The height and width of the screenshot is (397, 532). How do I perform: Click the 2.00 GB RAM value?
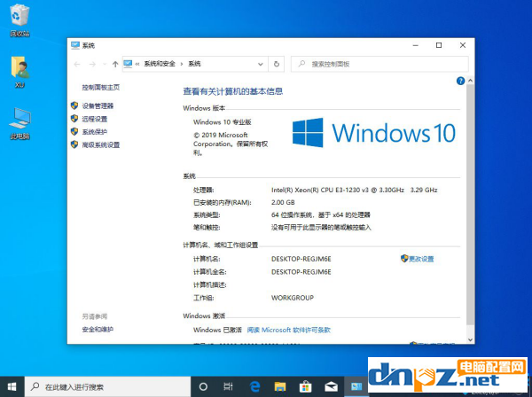tap(283, 202)
